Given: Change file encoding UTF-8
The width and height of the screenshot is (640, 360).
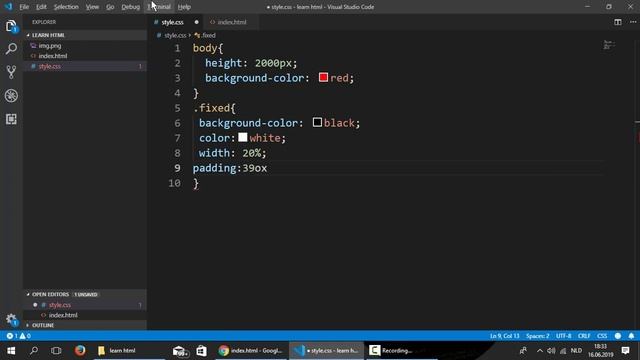Looking at the screenshot, I should [x=563, y=336].
